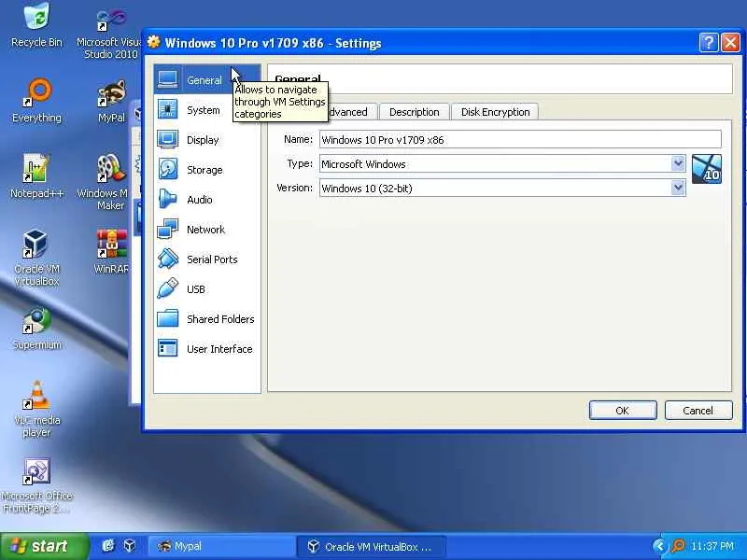747x560 pixels.
Task: Open the Serial Ports category icon
Action: pyautogui.click(x=168, y=259)
